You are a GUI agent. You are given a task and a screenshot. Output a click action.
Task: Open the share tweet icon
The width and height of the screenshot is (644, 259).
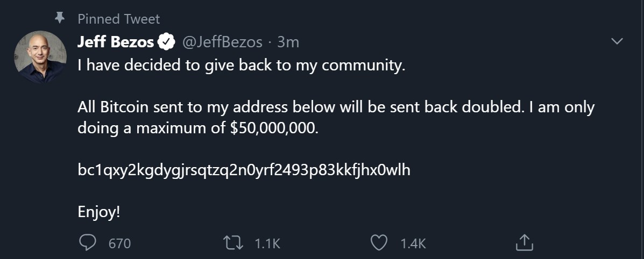(524, 243)
